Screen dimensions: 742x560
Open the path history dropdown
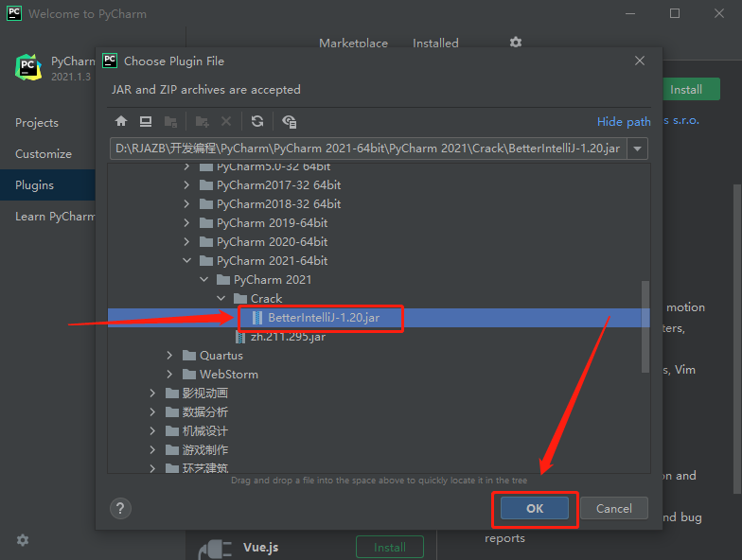pyautogui.click(x=638, y=149)
